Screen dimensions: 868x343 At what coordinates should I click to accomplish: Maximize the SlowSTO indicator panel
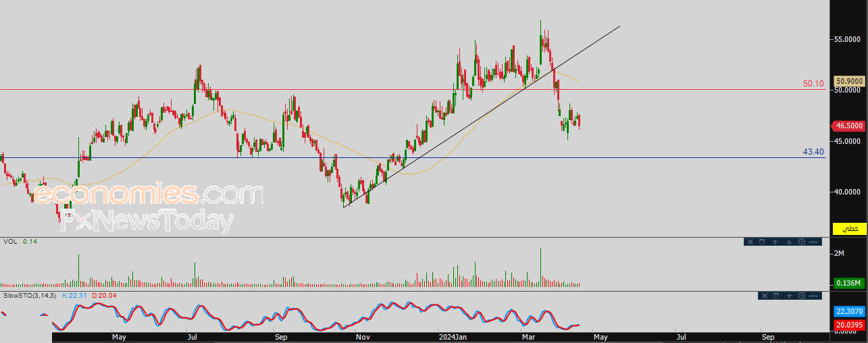coord(776,296)
